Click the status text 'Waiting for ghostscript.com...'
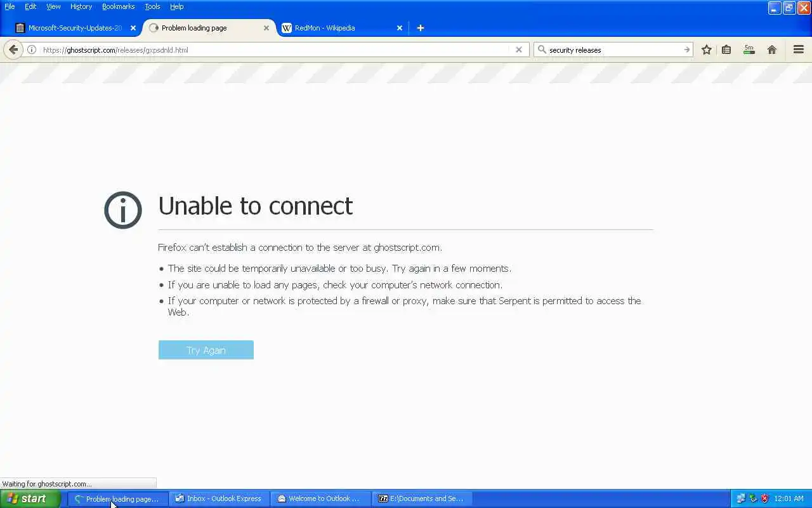The width and height of the screenshot is (812, 508). pyautogui.click(x=47, y=484)
